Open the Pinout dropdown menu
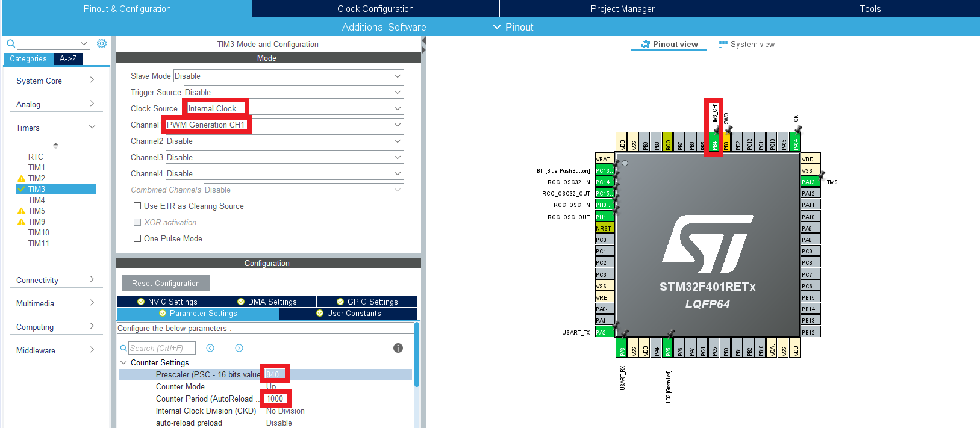The image size is (980, 428). coord(513,27)
